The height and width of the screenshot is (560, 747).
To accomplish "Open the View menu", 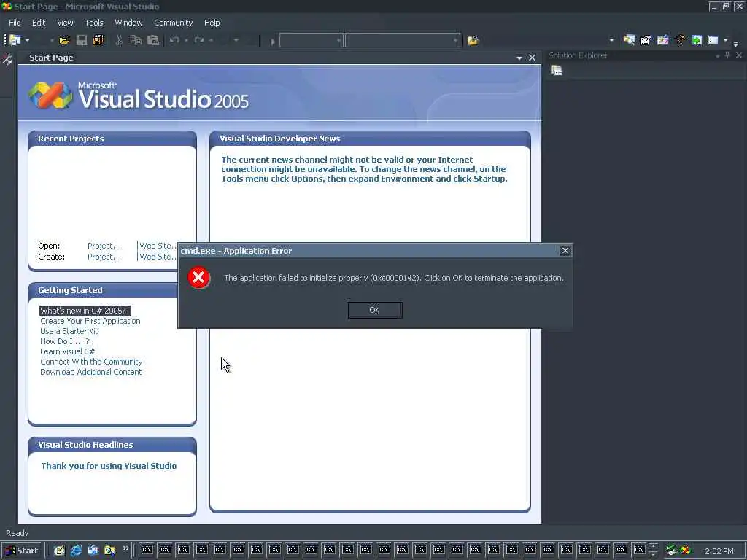I will click(65, 23).
